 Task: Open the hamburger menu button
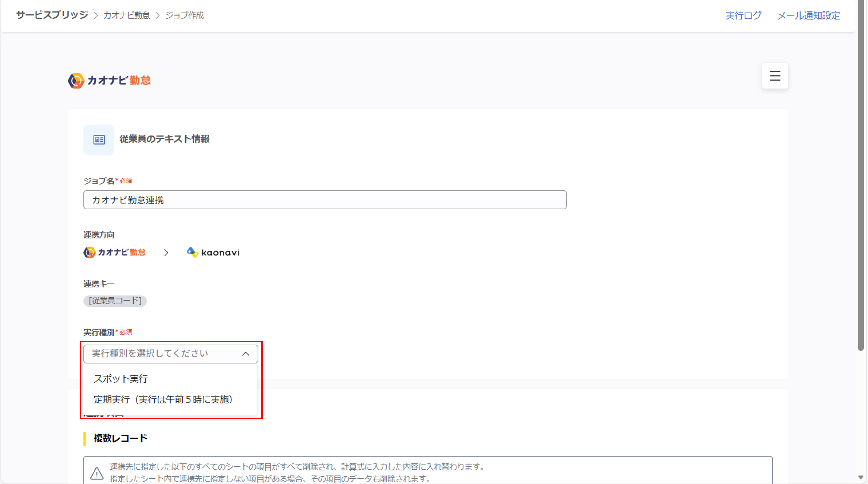click(775, 76)
